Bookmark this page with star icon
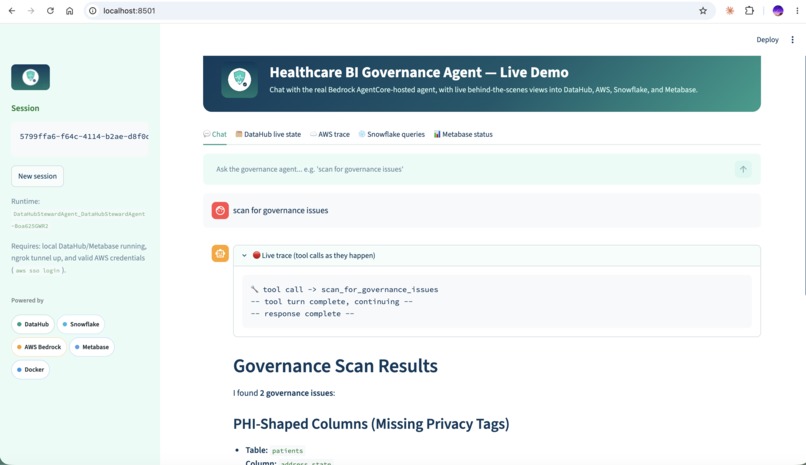The height and width of the screenshot is (465, 806). click(x=703, y=11)
